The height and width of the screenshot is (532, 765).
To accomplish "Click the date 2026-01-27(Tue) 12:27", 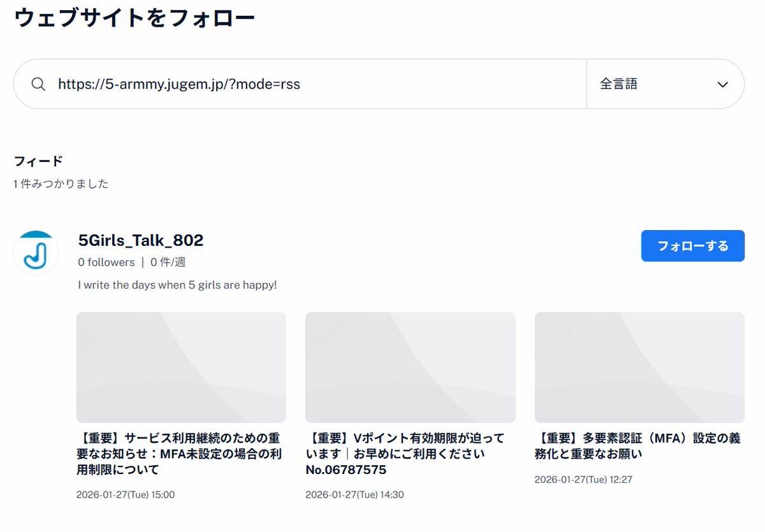I will (583, 479).
